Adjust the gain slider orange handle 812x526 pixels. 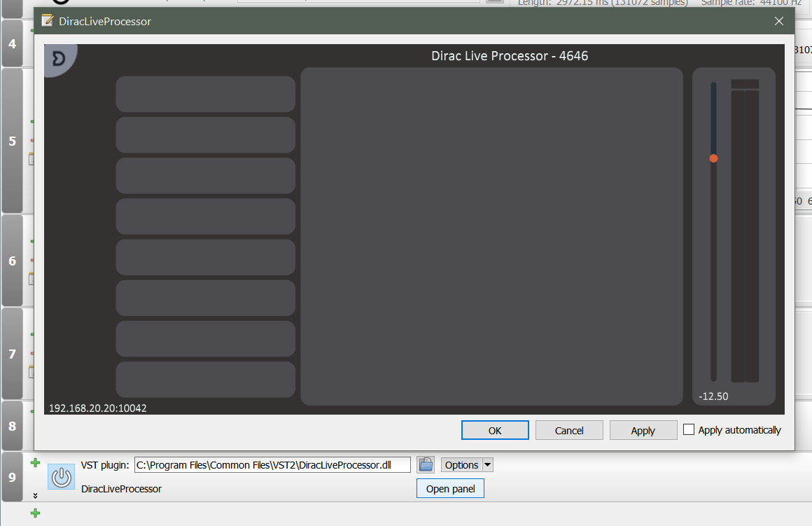pyautogui.click(x=713, y=158)
